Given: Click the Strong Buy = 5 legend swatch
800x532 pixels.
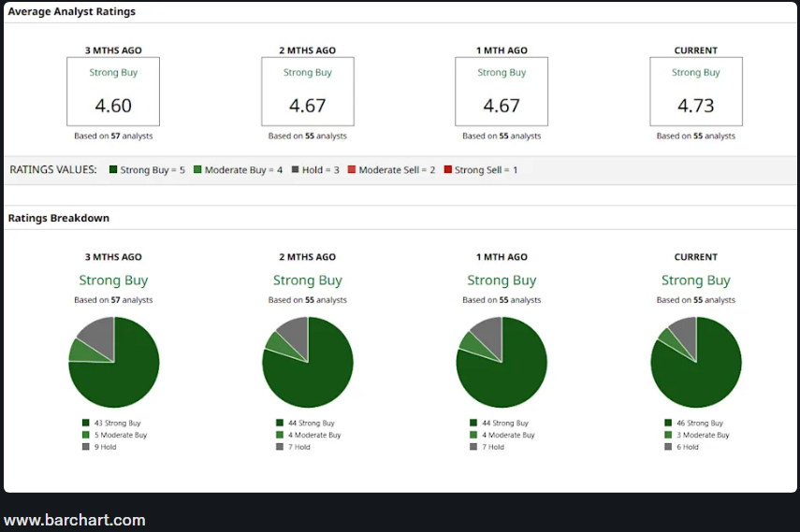Looking at the screenshot, I should pos(113,170).
